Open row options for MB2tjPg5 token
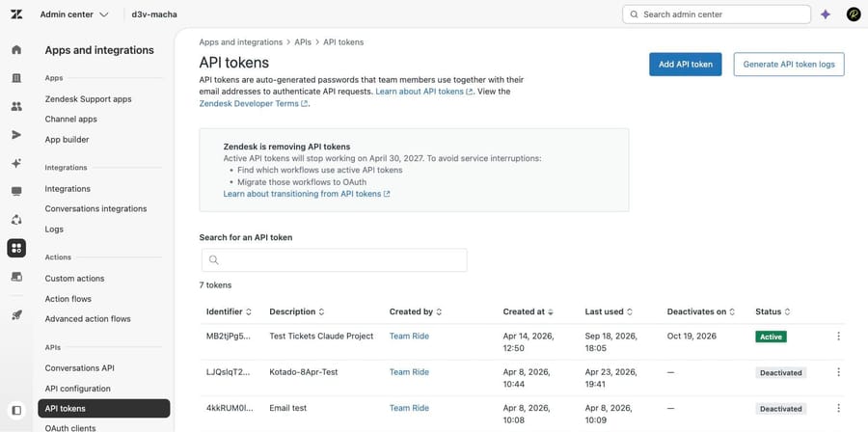This screenshot has width=868, height=432. (x=839, y=336)
